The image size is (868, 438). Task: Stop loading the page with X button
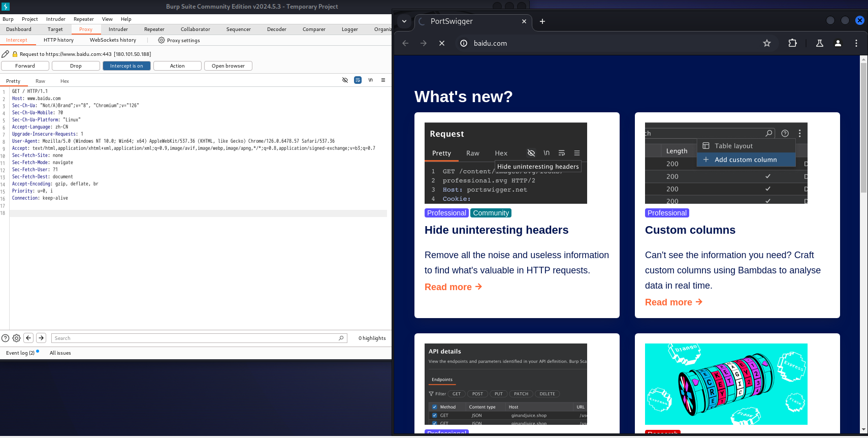click(x=442, y=43)
